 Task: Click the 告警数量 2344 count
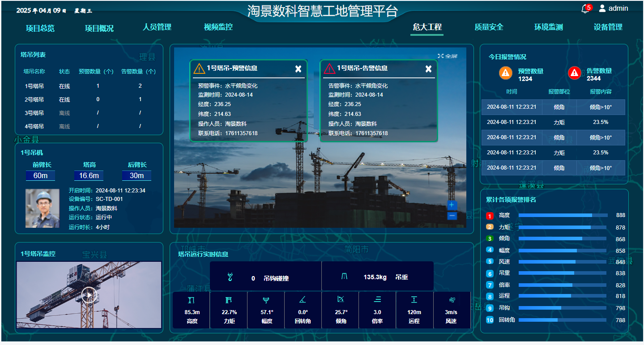[x=594, y=79]
